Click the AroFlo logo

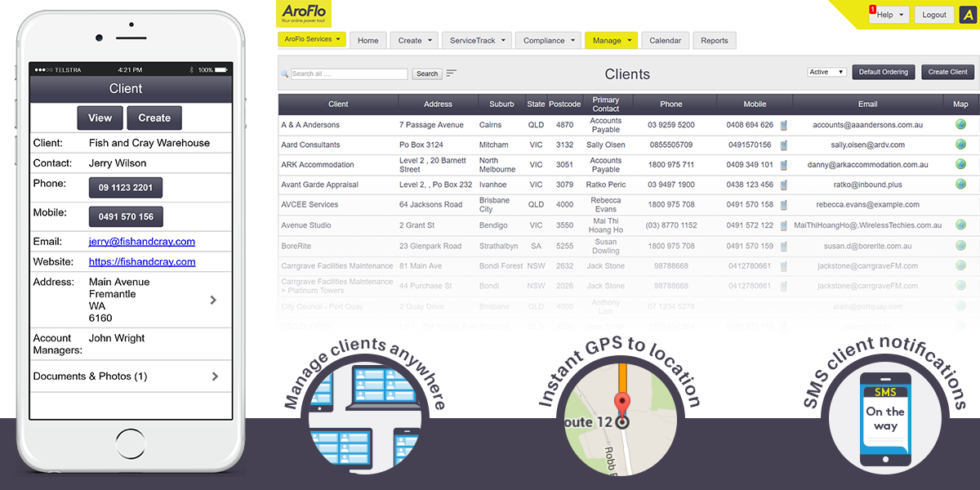point(305,12)
